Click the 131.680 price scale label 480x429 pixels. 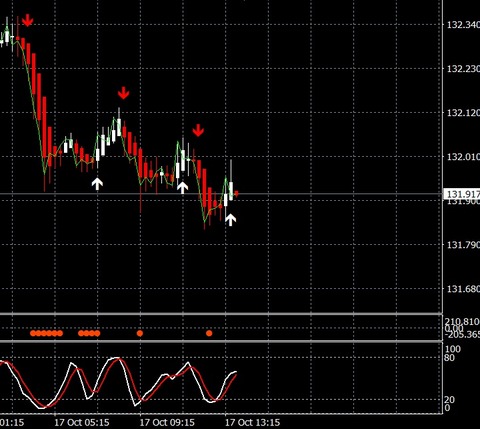463,289
